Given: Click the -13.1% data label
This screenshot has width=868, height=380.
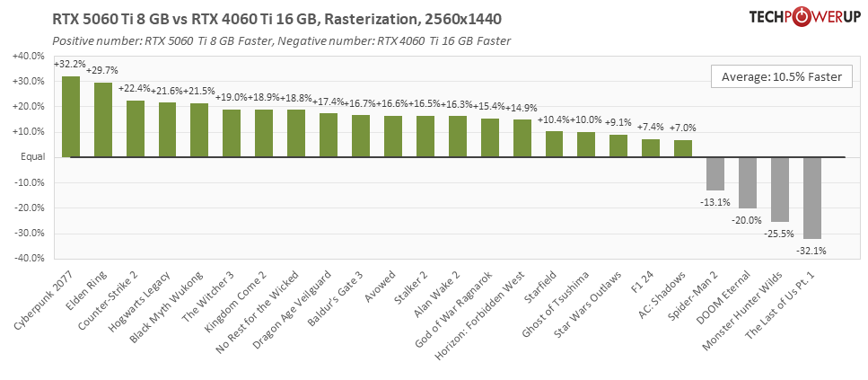Looking at the screenshot, I should [x=715, y=202].
